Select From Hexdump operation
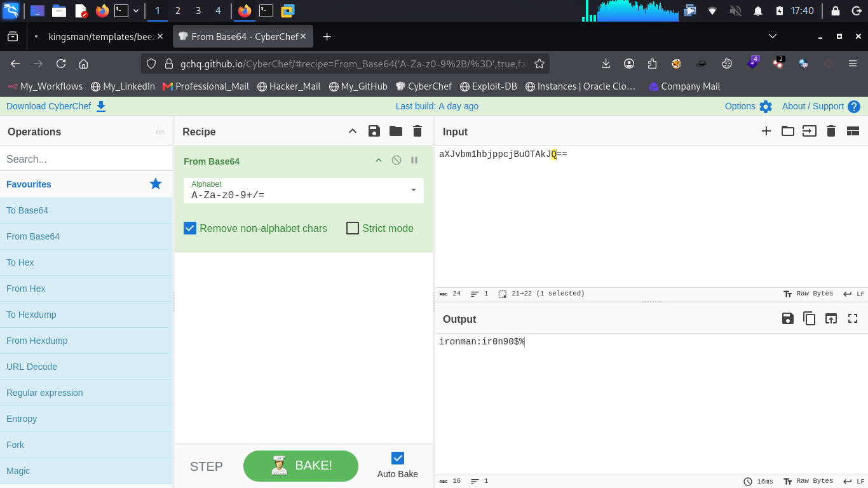 (86, 341)
